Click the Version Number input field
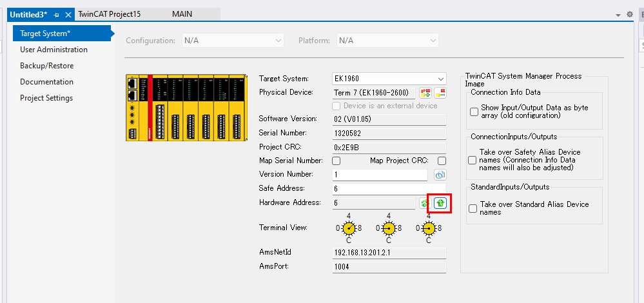Viewport: 644px width, 303px height. pyautogui.click(x=380, y=175)
